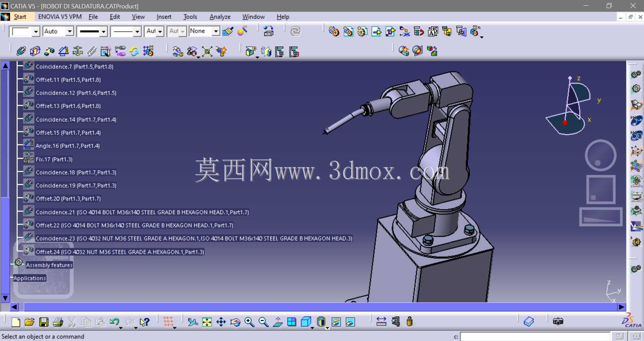Click the Measure Inertia weight icon
644x341 pixels.
409,322
